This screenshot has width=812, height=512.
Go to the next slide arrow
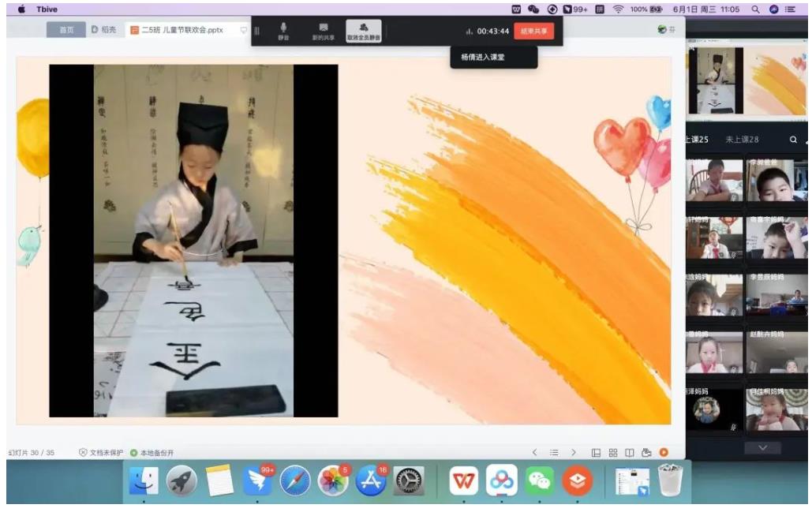[574, 453]
